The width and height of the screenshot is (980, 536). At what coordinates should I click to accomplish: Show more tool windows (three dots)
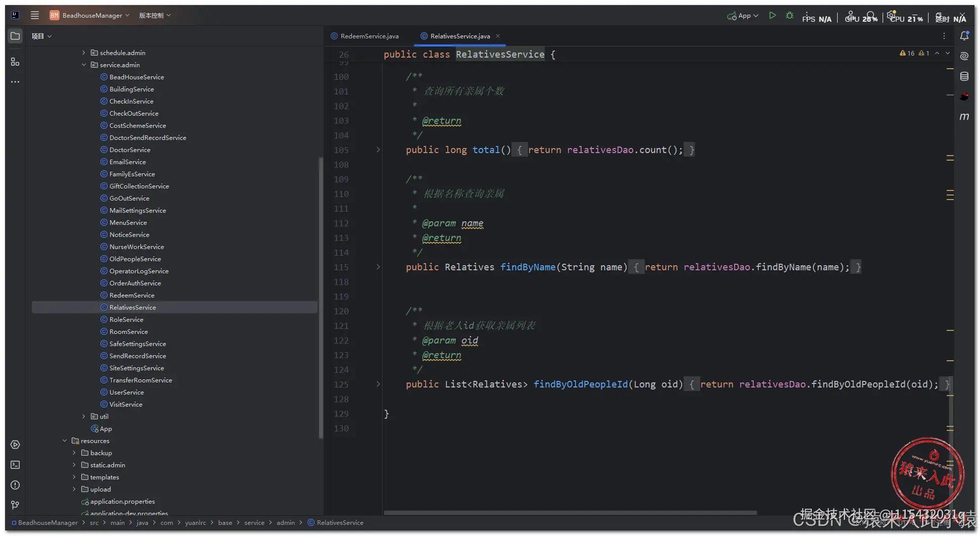[15, 82]
